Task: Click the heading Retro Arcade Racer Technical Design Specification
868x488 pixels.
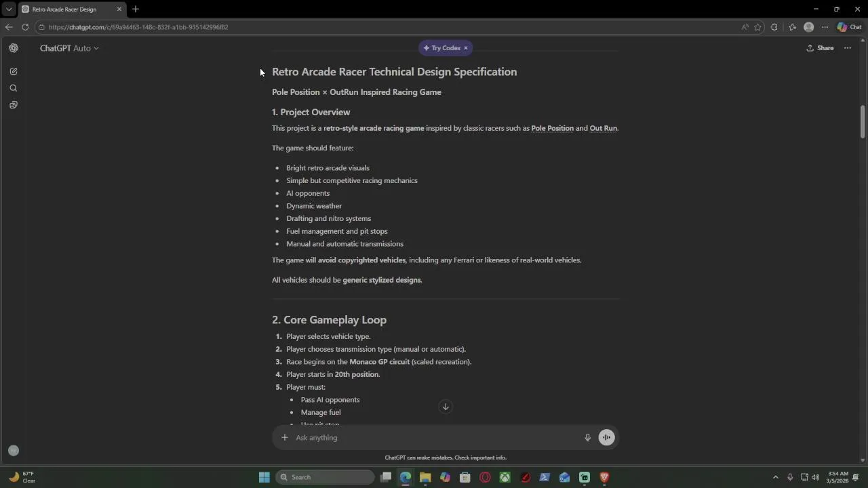Action: (x=394, y=72)
